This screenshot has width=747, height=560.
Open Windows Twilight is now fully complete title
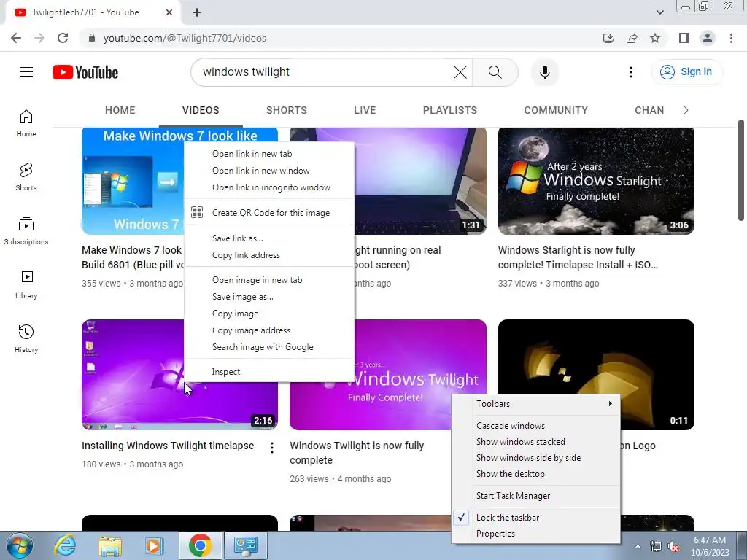[x=357, y=453]
